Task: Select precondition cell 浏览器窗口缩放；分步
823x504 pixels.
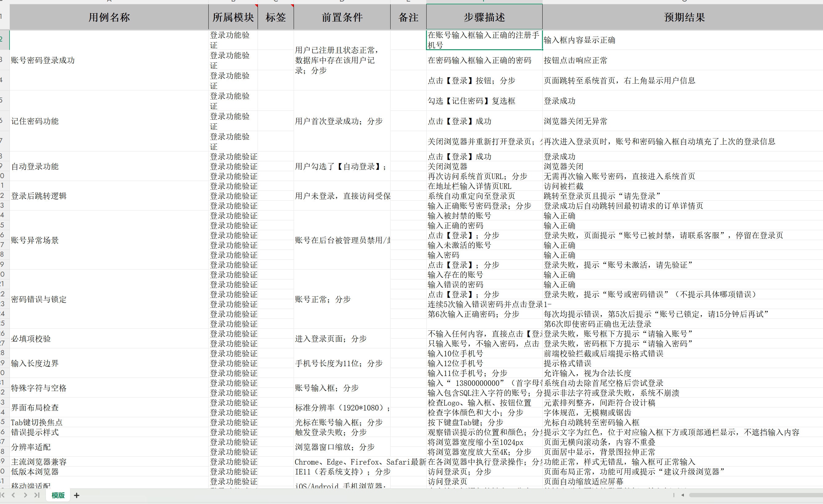Action: click(342, 447)
